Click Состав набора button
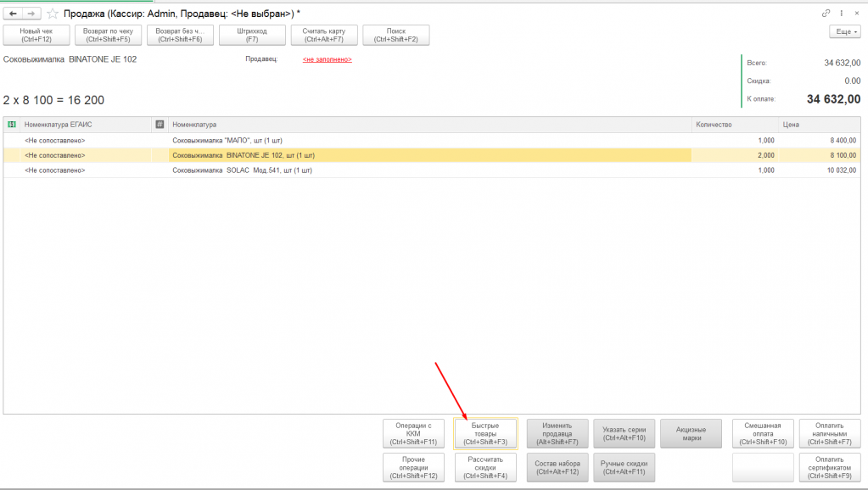 pyautogui.click(x=557, y=467)
